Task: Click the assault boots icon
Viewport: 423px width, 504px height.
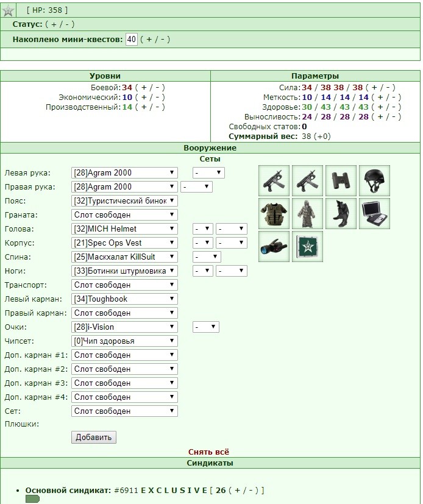Action: (x=341, y=214)
